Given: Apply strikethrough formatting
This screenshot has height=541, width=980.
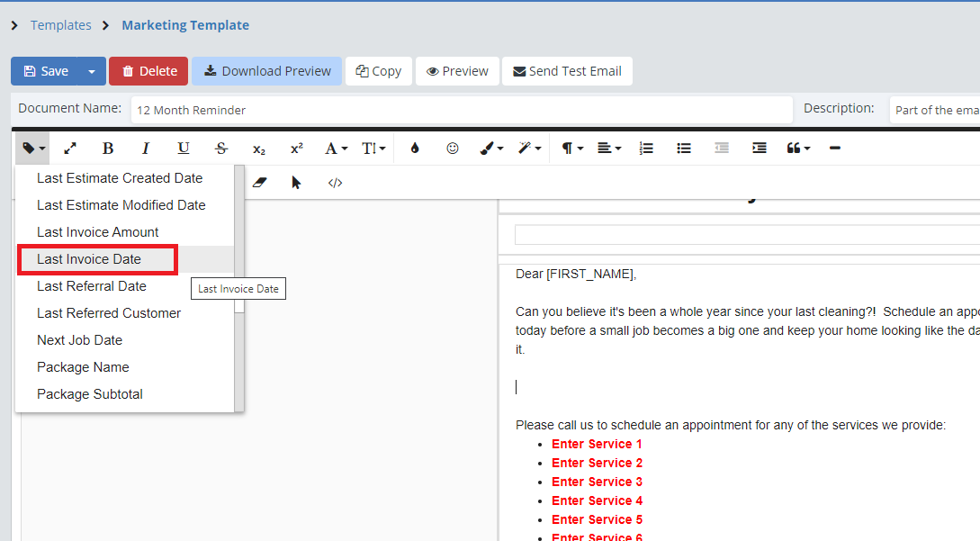Looking at the screenshot, I should pyautogui.click(x=221, y=149).
